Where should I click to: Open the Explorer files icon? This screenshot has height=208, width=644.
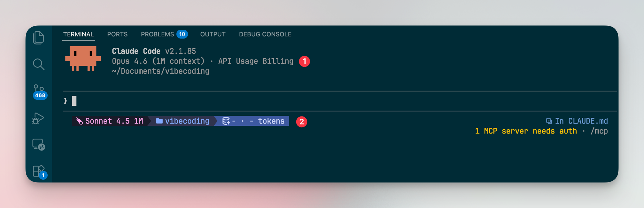(x=39, y=38)
